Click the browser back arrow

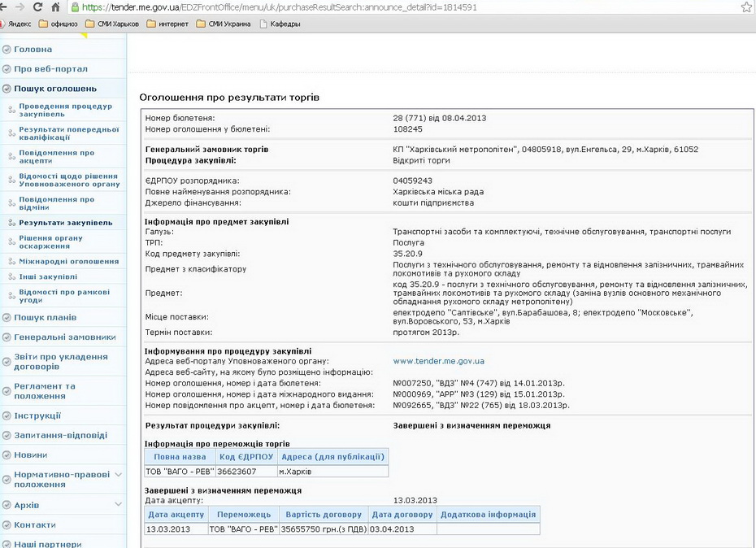[5, 7]
